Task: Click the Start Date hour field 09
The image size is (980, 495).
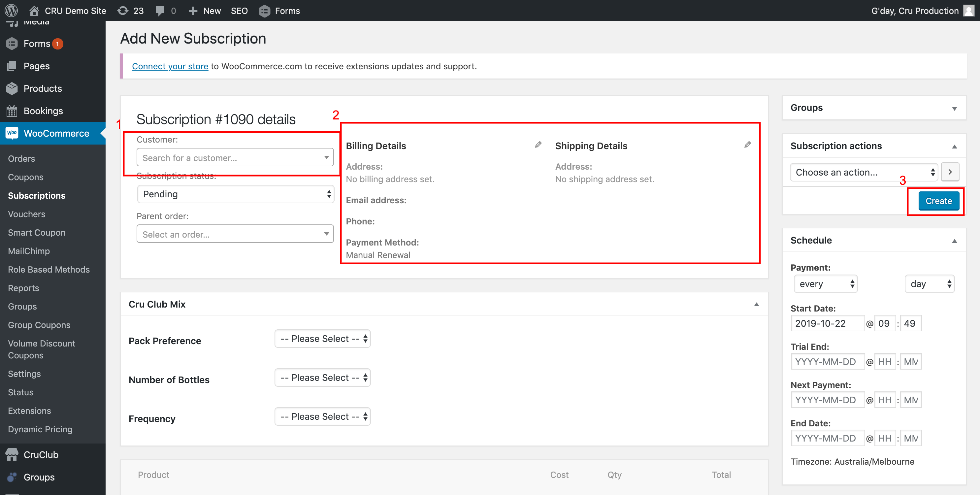Action: tap(885, 323)
